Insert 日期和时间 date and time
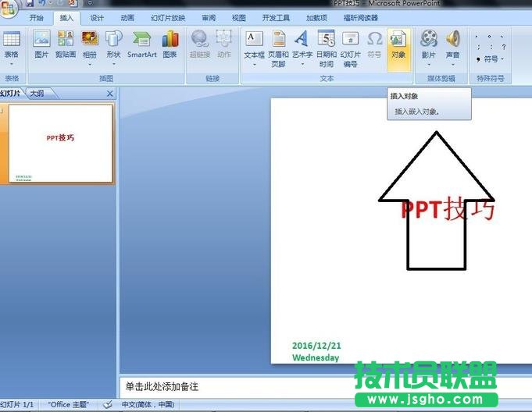This screenshot has height=412, width=532. click(326, 39)
